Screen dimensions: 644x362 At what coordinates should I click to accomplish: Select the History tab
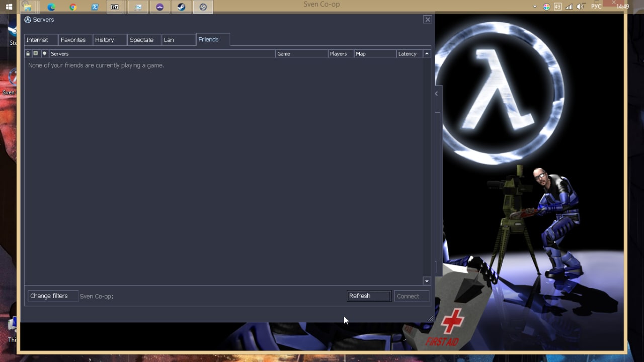[x=109, y=40]
